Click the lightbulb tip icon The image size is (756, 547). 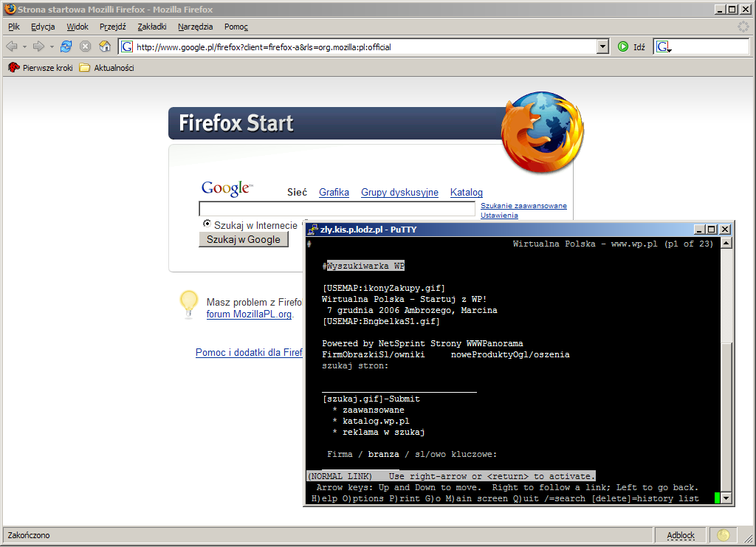[188, 305]
